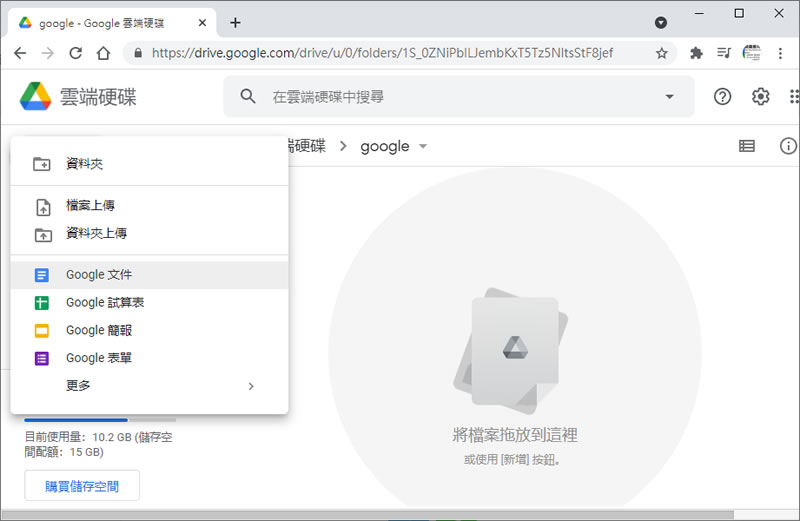The height and width of the screenshot is (521, 800).
Task: Click the empty-folder drop zone illustration
Action: [511, 352]
